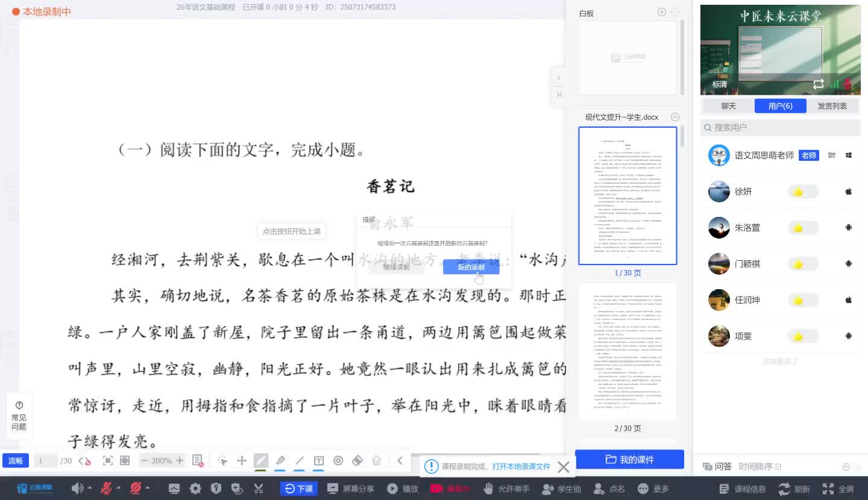This screenshot has width=868, height=500.
Task: Start screen sharing via 屏幕分享
Action: point(351,489)
